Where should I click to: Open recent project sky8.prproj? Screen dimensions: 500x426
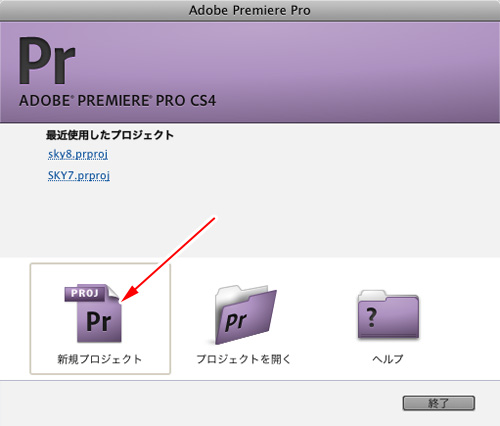coord(78,154)
